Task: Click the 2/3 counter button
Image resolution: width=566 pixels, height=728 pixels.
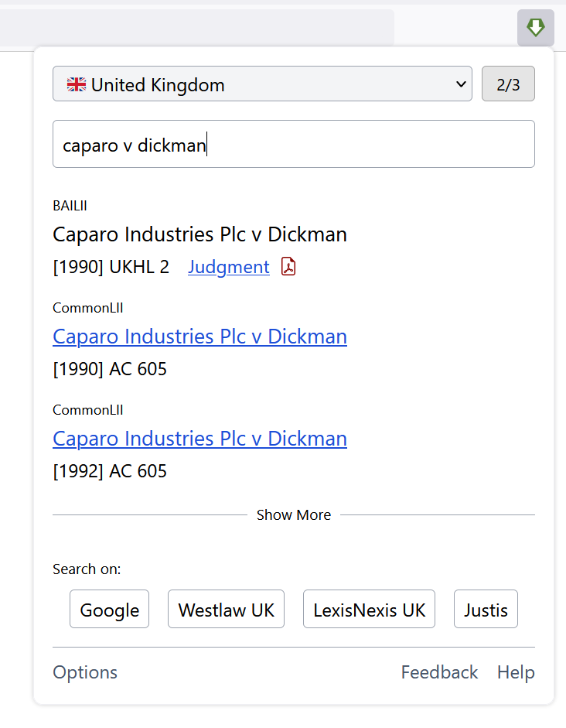Action: point(508,84)
